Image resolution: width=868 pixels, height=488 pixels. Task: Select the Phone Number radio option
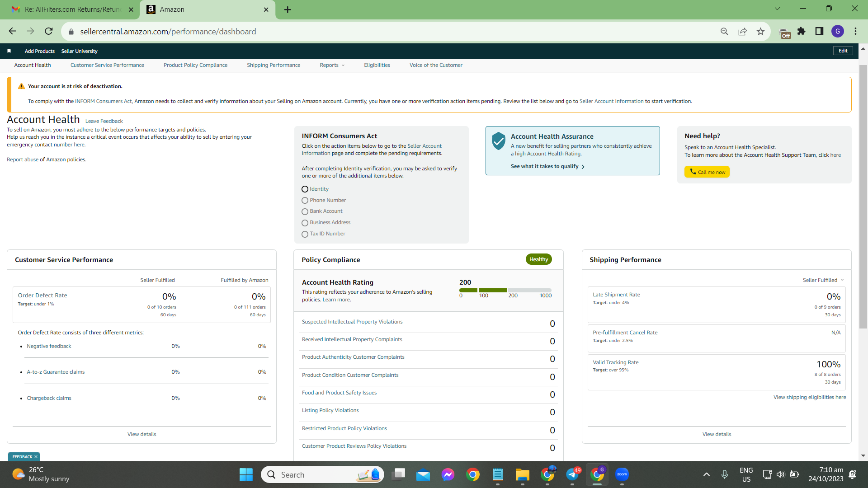pyautogui.click(x=305, y=201)
